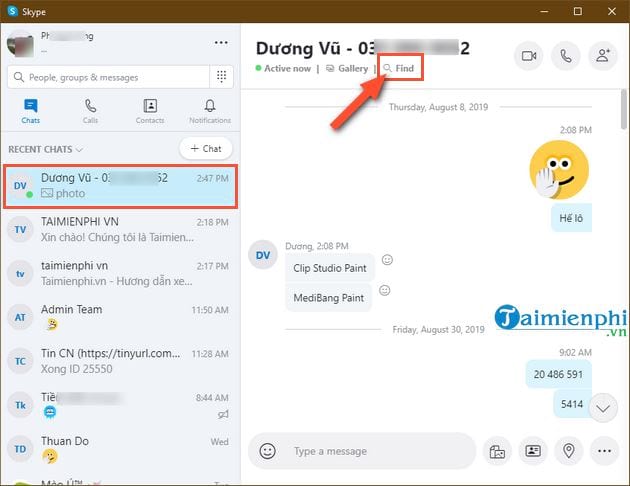The width and height of the screenshot is (630, 486).
Task: Share a contact card in chat
Action: coord(533,451)
